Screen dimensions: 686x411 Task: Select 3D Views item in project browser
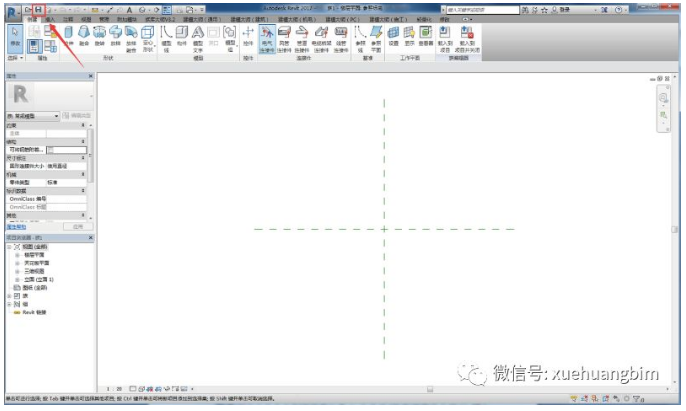tap(34, 271)
